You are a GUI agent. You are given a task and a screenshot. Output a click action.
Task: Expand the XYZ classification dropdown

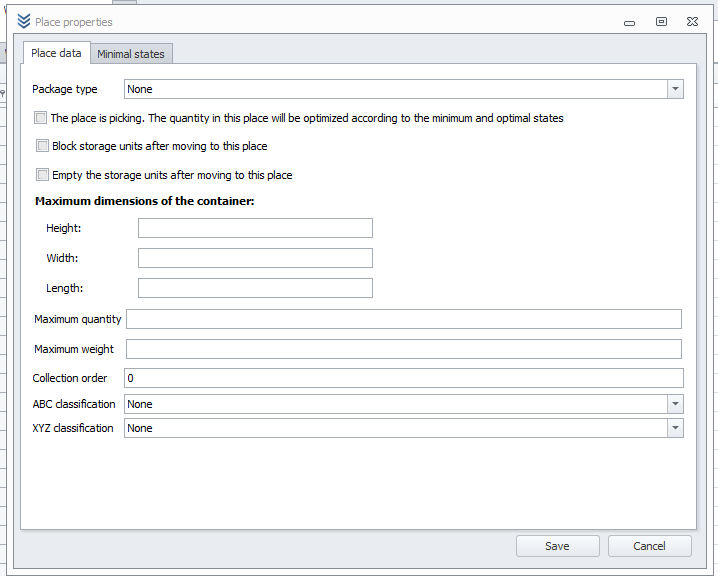click(x=675, y=428)
